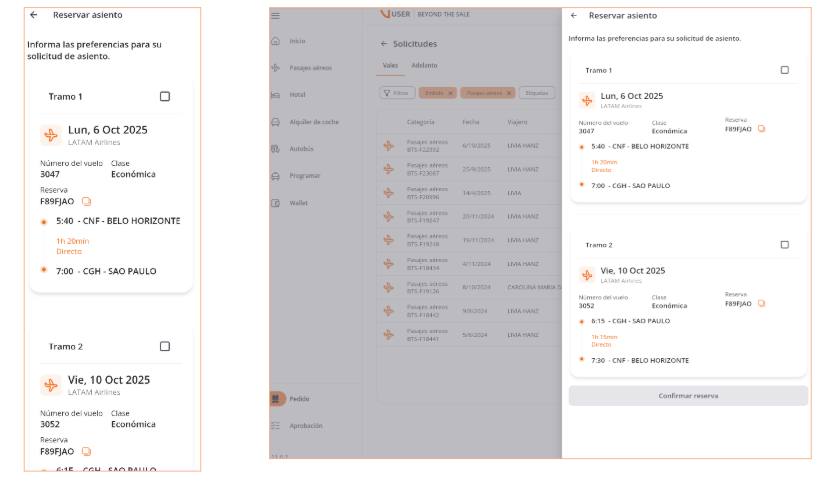835x484 pixels.
Task: Open the Wallet icon in sidebar
Action: click(x=275, y=203)
